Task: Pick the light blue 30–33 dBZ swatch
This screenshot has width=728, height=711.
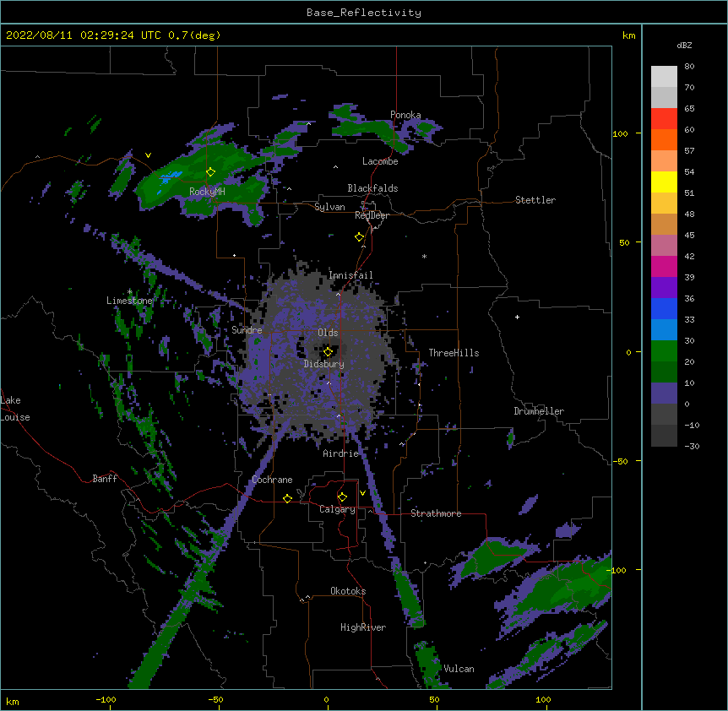Action: pyautogui.click(x=664, y=330)
